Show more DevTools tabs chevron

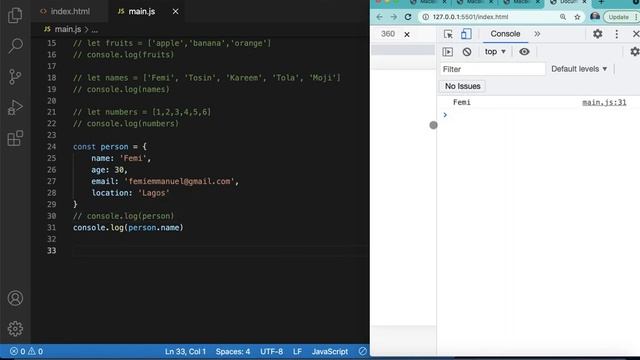(x=537, y=34)
